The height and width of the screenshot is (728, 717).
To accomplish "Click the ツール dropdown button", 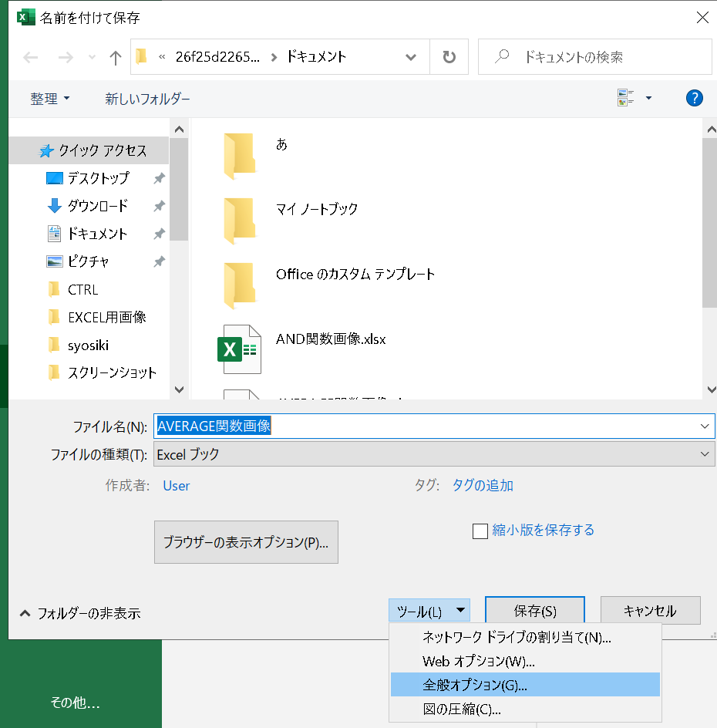I will 429,611.
